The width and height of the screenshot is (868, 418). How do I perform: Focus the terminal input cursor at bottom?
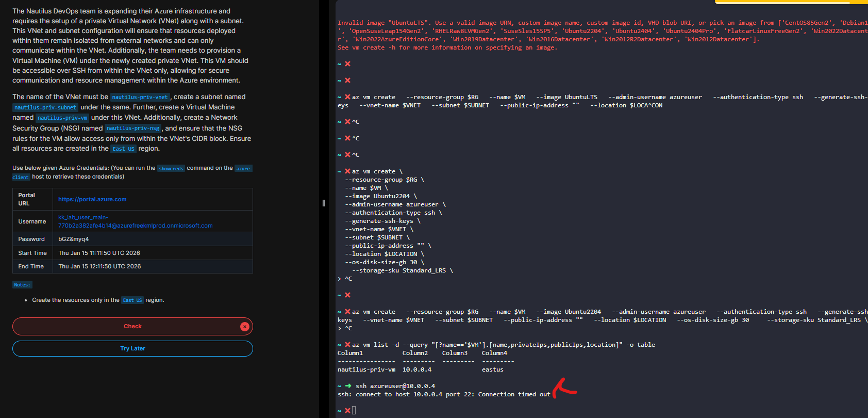coord(354,411)
